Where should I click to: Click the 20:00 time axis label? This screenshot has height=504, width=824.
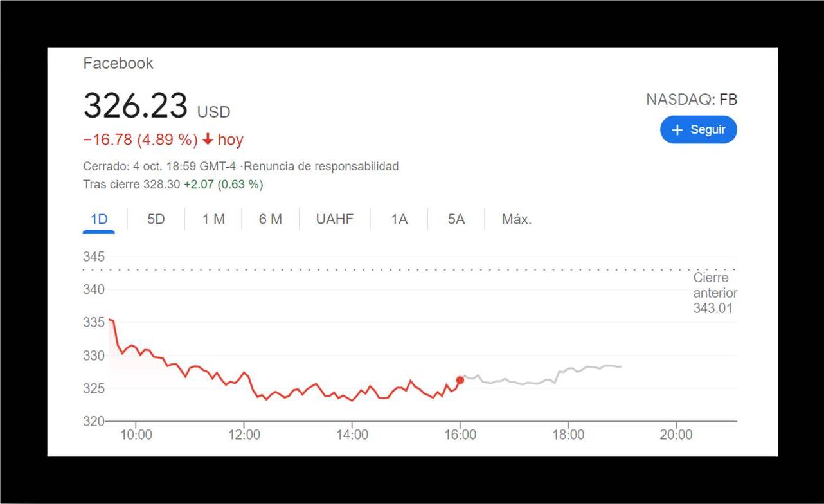[x=676, y=435]
